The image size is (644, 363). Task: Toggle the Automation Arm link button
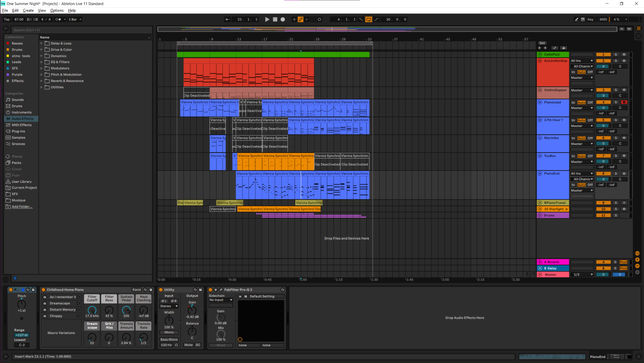[301, 19]
